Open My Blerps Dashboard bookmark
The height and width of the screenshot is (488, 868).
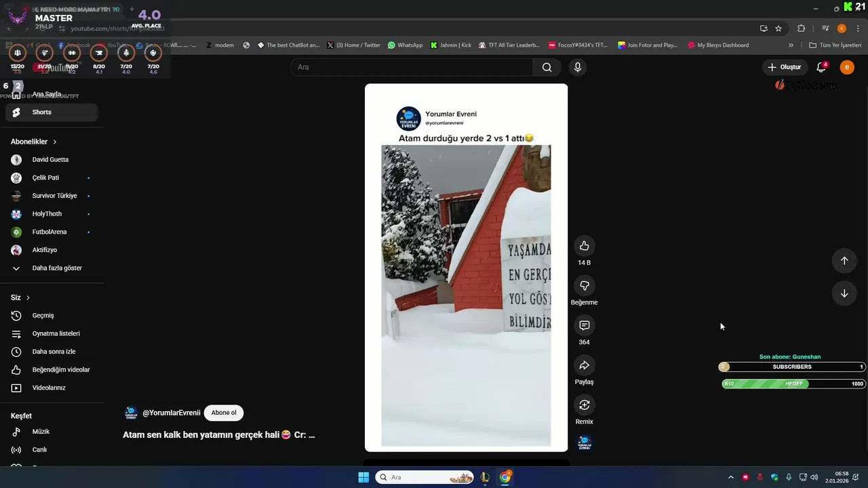718,45
